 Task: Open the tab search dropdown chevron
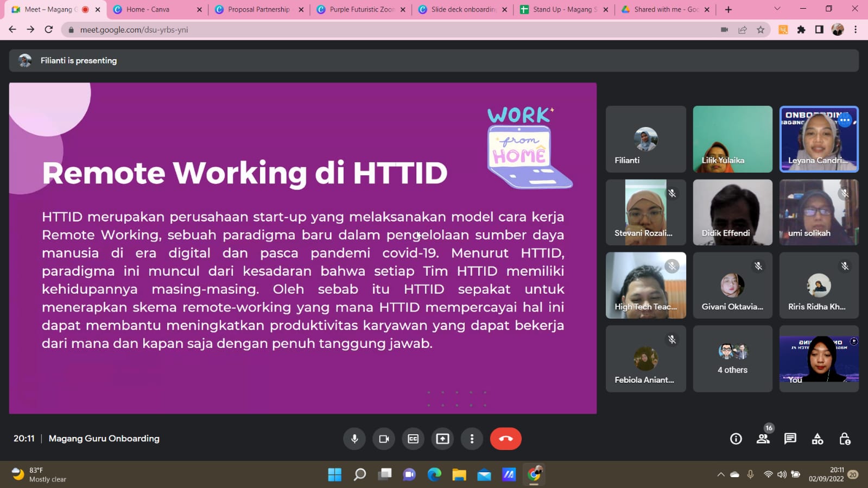pyautogui.click(x=777, y=9)
